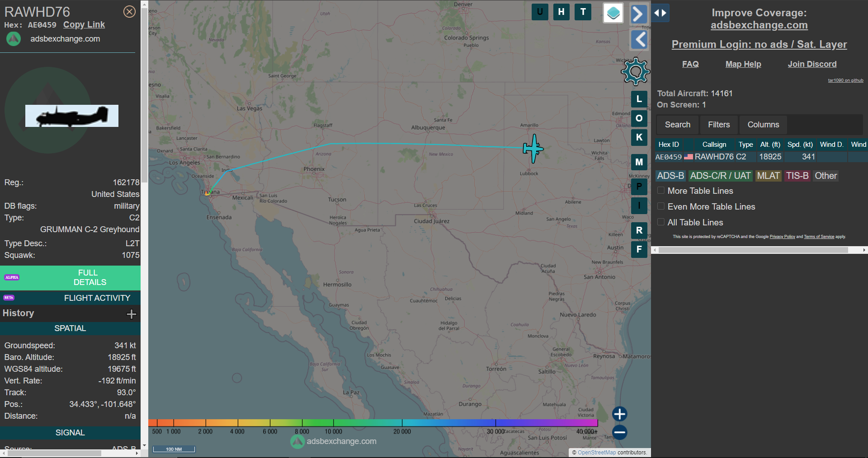Screen dimensions: 868x458
Task: Sort table by Hex ID column
Action: pyautogui.click(x=669, y=145)
